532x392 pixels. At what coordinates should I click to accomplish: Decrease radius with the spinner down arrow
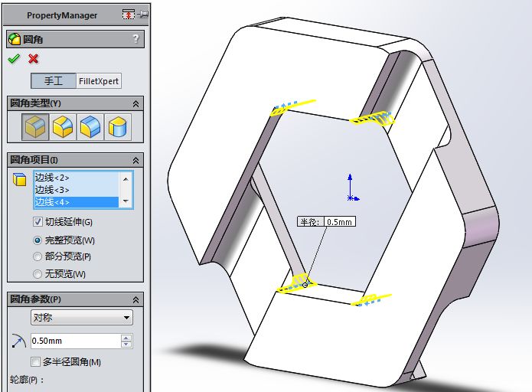(126, 344)
